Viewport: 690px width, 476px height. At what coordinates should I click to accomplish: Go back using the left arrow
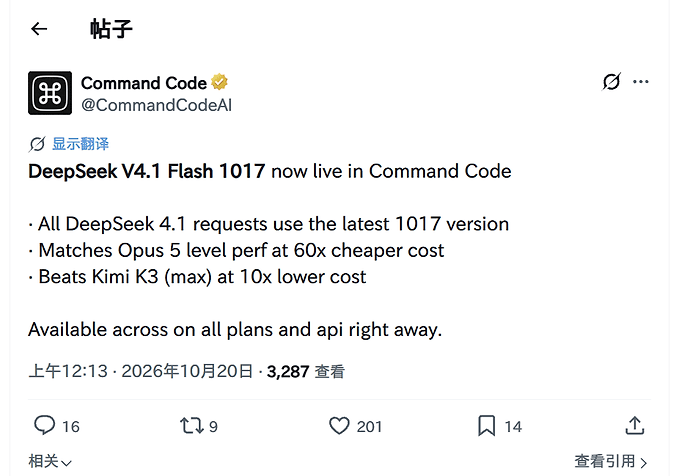point(39,29)
